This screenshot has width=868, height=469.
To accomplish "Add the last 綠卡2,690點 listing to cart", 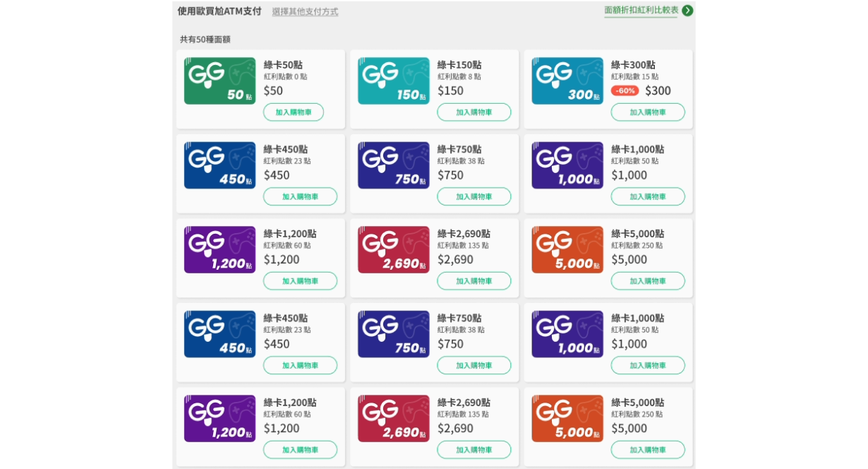I will pos(474,450).
